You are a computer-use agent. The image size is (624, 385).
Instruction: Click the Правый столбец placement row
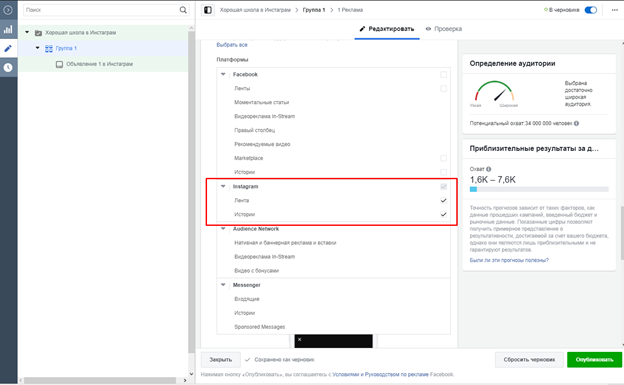333,130
